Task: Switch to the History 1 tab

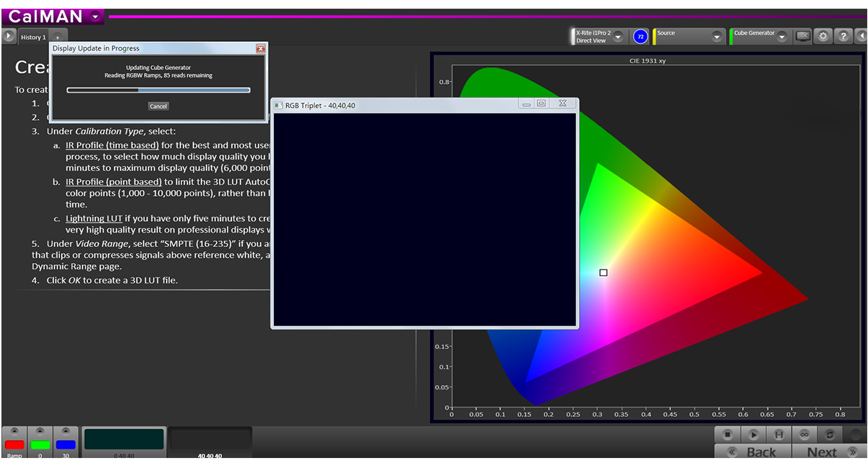Action: 33,37
